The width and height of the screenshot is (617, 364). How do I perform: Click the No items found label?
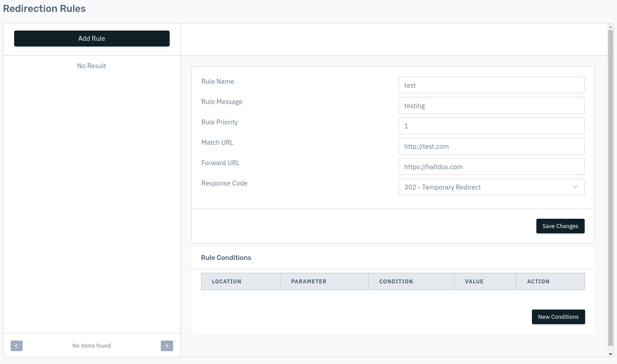(x=92, y=346)
